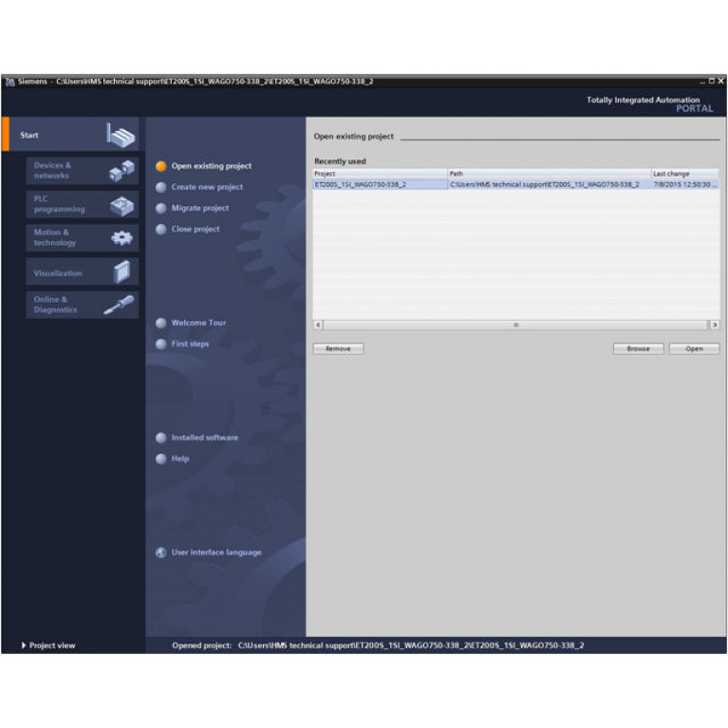Click the globe icon for User interface language
Screen dimensions: 728x728
click(161, 552)
